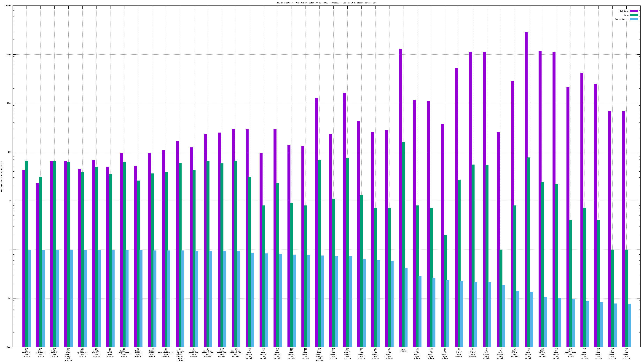Click the green Spam legend swatch
This screenshot has width=644, height=362.
634,15
